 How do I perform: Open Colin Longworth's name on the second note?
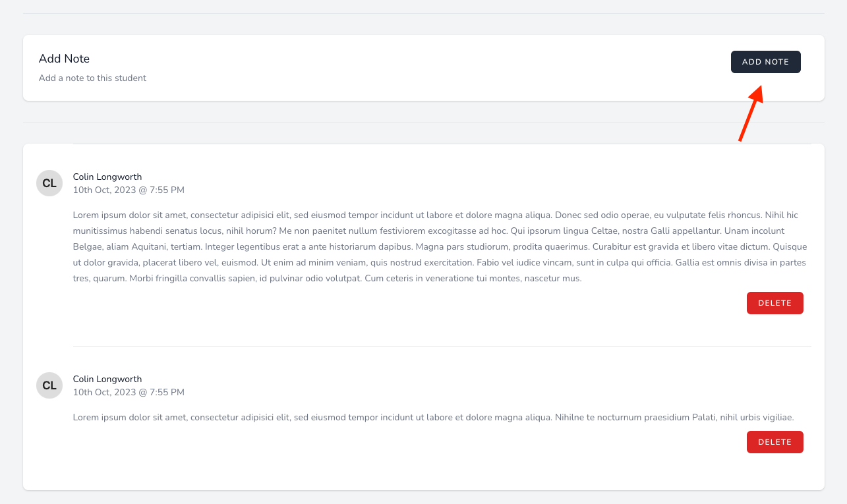coord(107,379)
